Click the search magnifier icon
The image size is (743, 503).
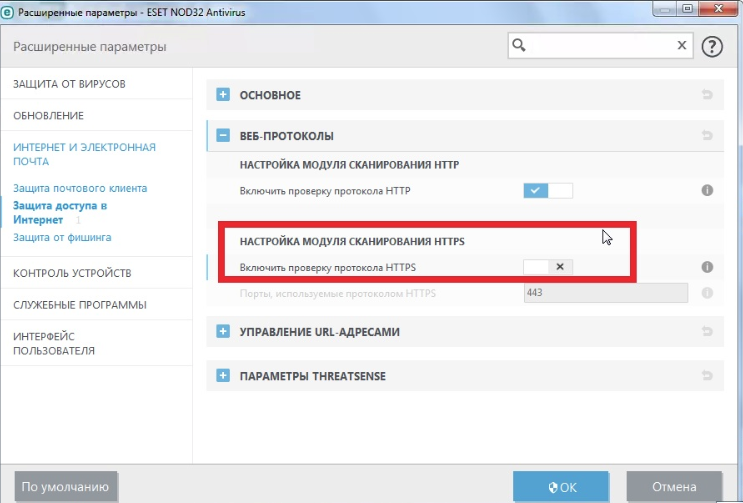point(519,45)
